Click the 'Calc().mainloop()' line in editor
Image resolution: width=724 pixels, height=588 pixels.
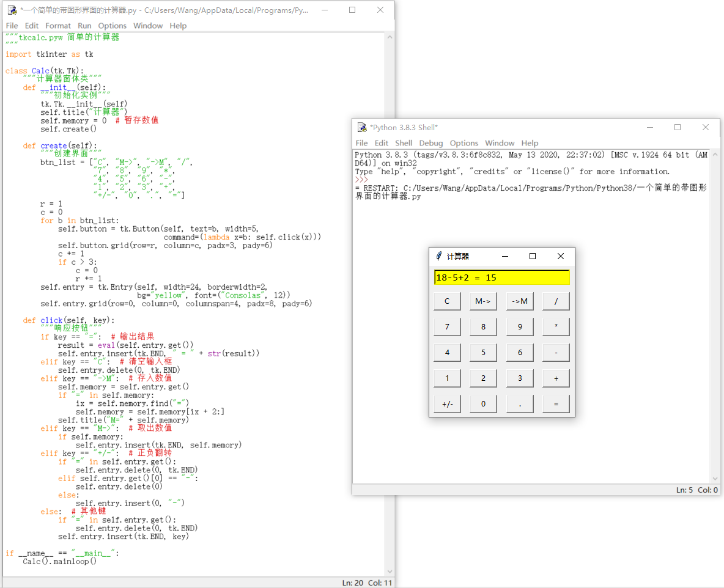(x=59, y=562)
